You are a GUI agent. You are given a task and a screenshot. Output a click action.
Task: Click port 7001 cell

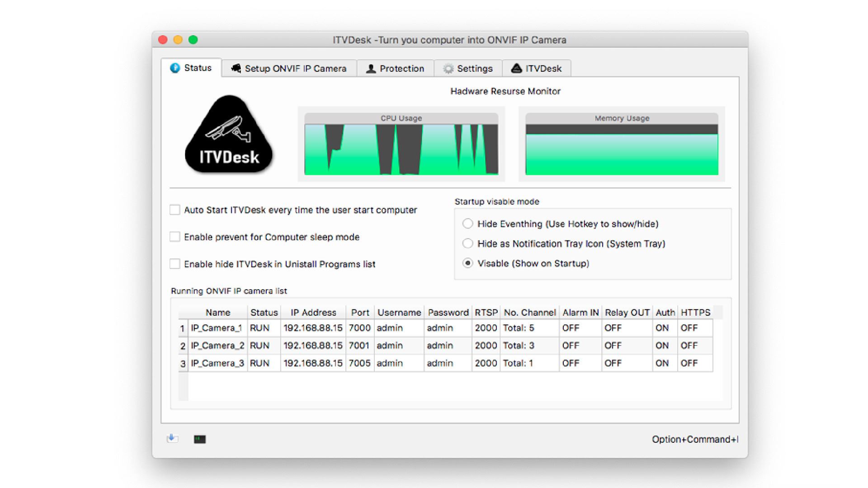[x=360, y=346]
